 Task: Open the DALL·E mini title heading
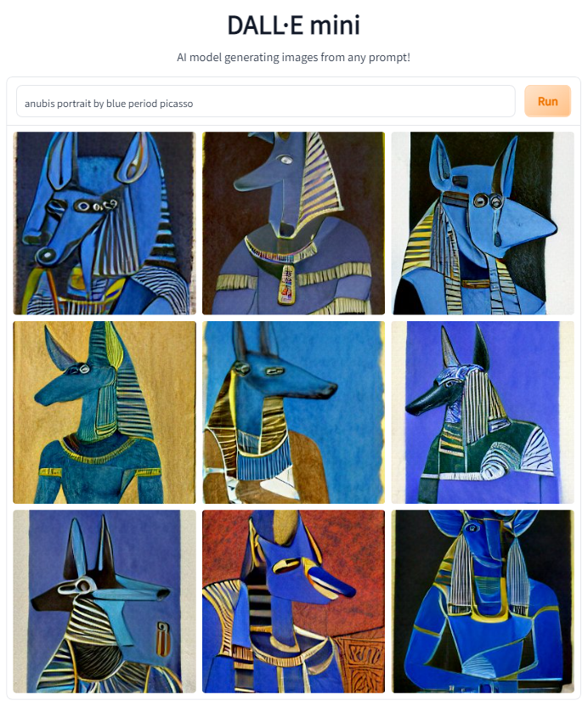[293, 25]
